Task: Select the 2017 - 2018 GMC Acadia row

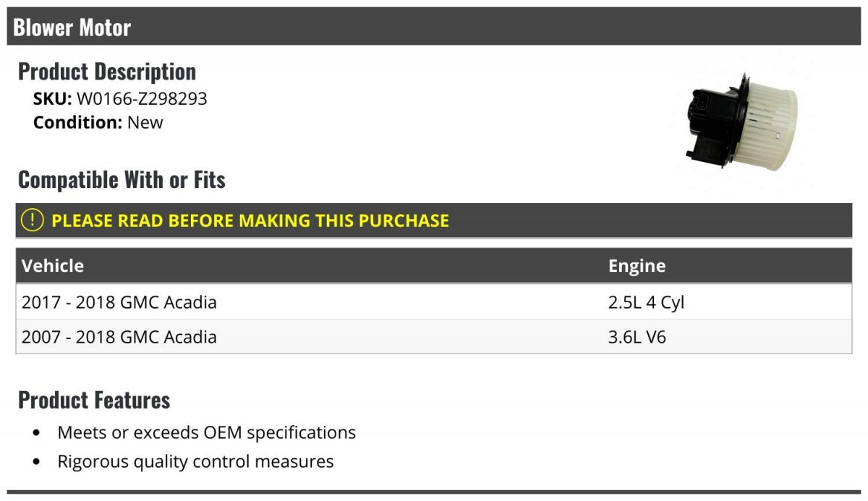Action: point(434,301)
